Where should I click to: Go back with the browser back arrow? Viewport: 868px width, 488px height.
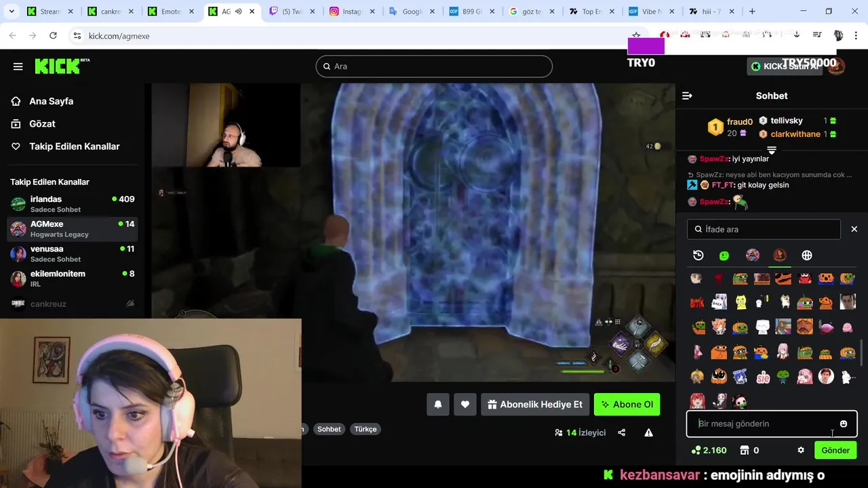tap(13, 35)
